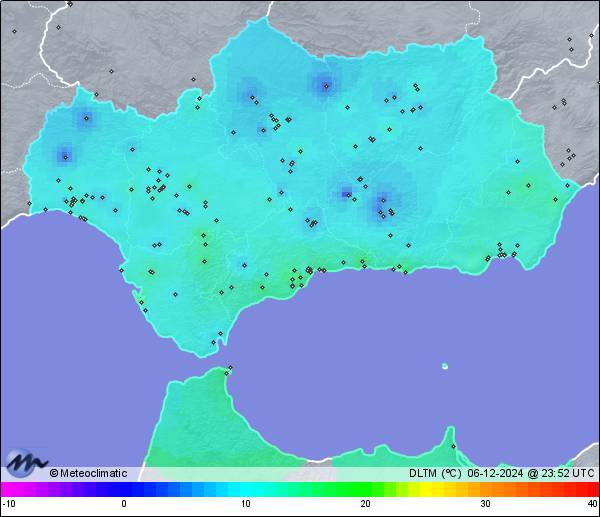Click the station marker on the Melilla peninsula

[x=453, y=446]
